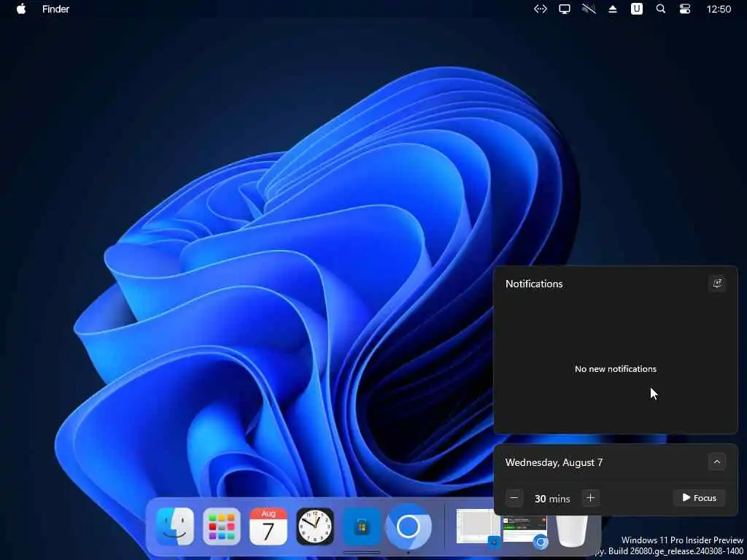Open the Calendar Aug 7 dock icon
Viewport: 747px width, 560px height.
268,526
